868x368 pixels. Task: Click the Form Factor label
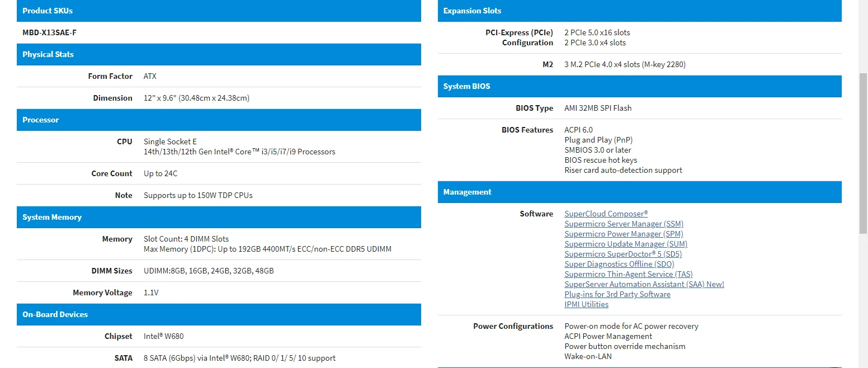coord(110,76)
